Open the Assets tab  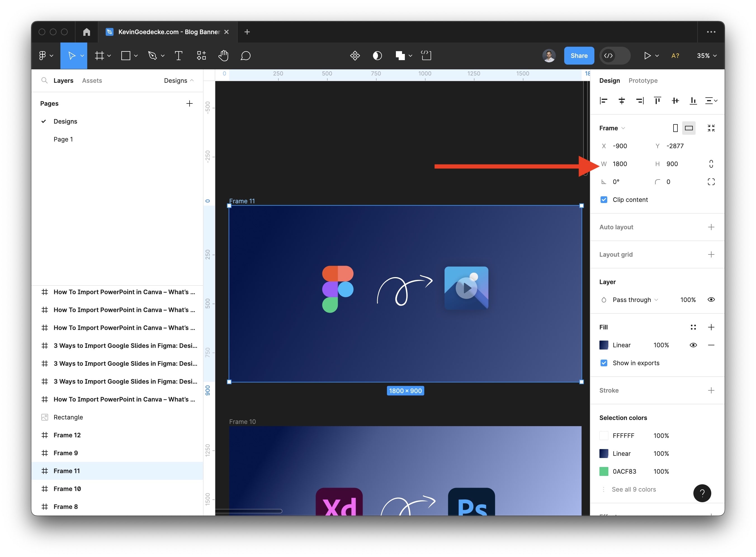pos(92,81)
